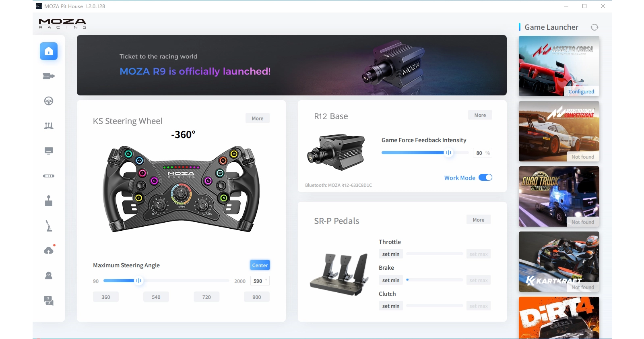Click More on KS Steering Wheel card
Screen dimensions: 644x339
click(258, 118)
